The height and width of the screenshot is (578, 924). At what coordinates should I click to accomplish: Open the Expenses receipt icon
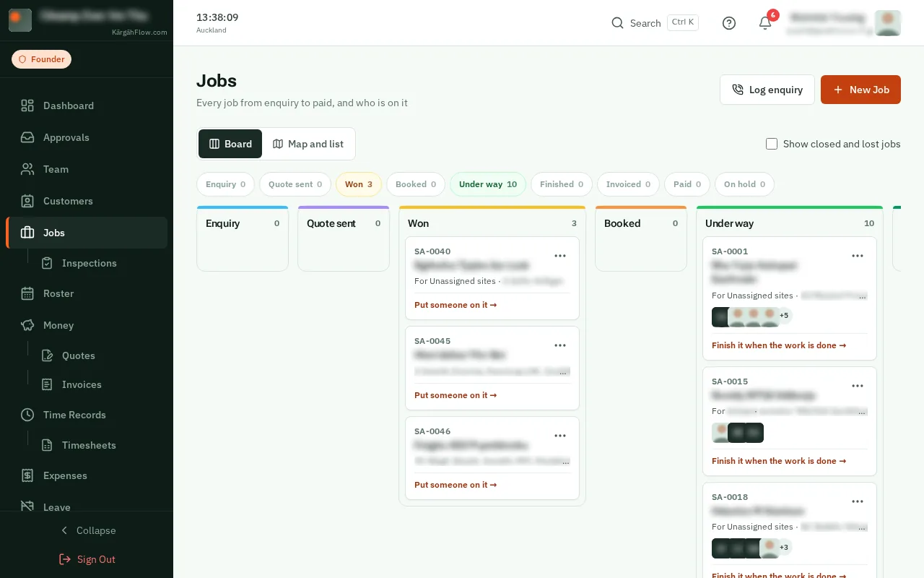coord(27,475)
